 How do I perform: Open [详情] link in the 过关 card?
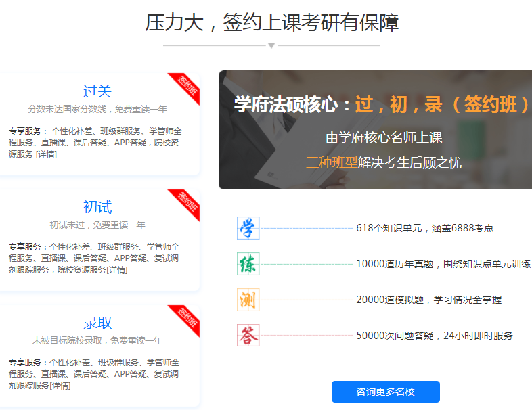click(47, 154)
